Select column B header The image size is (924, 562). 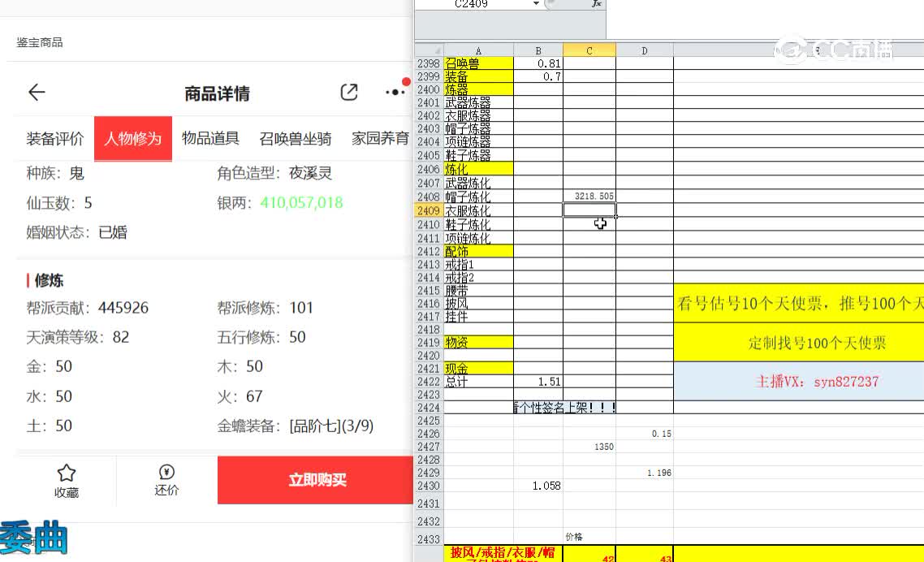click(x=538, y=50)
